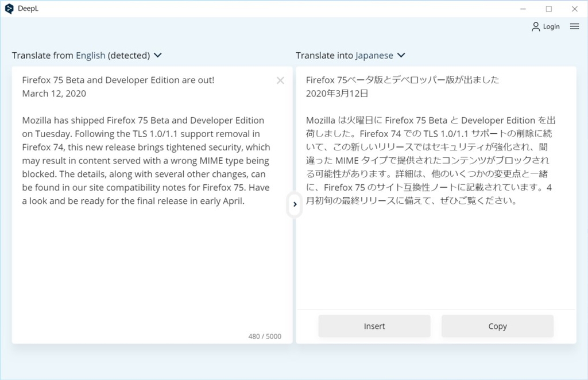Click the 480/5000 character counter
Viewport: 588px width, 380px height.
click(x=265, y=336)
